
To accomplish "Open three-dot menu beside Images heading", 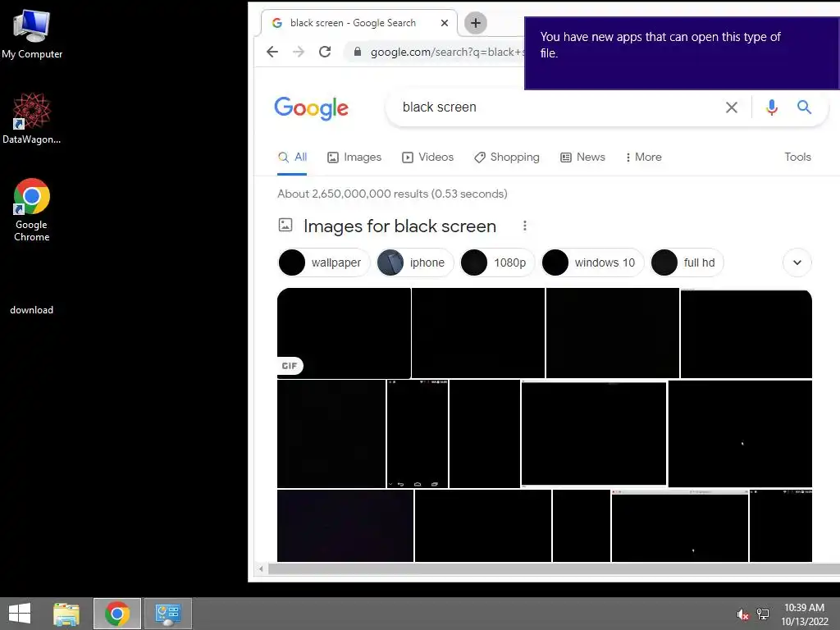I will click(x=524, y=226).
